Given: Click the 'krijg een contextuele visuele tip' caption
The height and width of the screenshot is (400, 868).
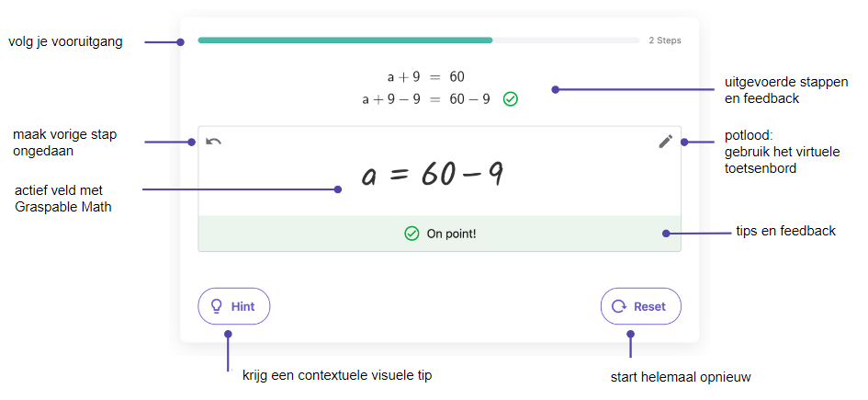Looking at the screenshot, I should click(x=337, y=375).
